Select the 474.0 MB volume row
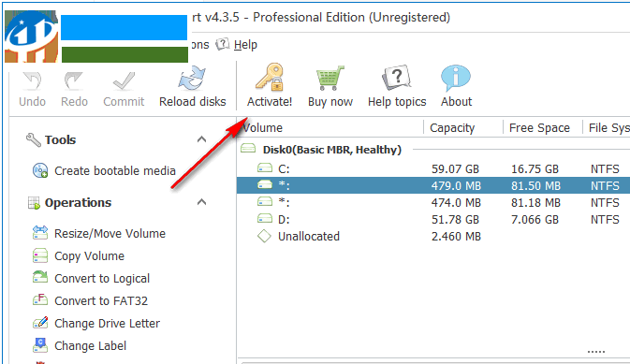This screenshot has height=364, width=630. click(433, 202)
